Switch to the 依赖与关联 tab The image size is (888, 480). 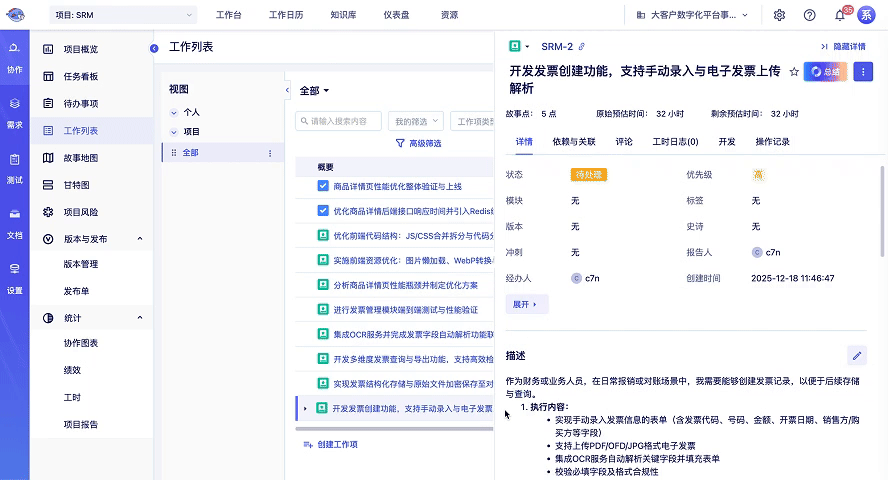(574, 142)
